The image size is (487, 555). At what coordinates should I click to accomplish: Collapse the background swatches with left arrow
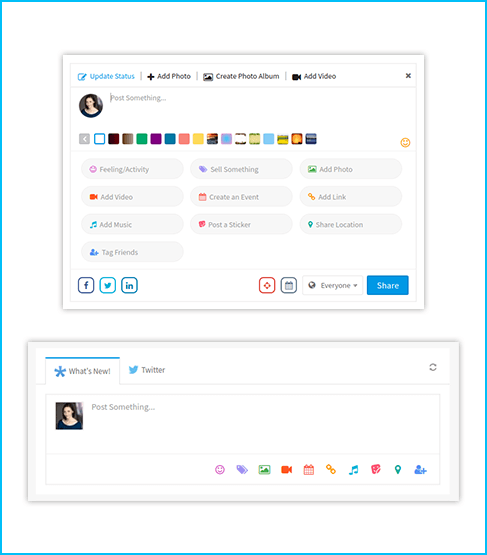[84, 139]
